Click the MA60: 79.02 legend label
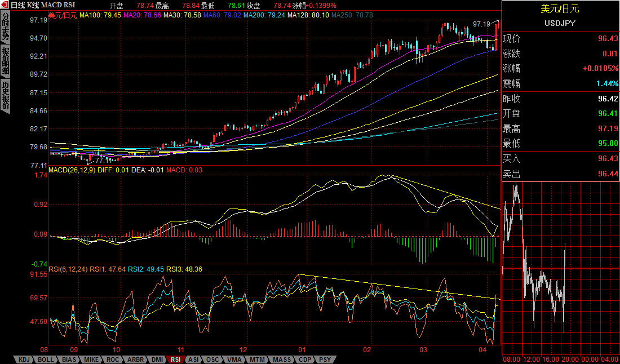 click(222, 15)
